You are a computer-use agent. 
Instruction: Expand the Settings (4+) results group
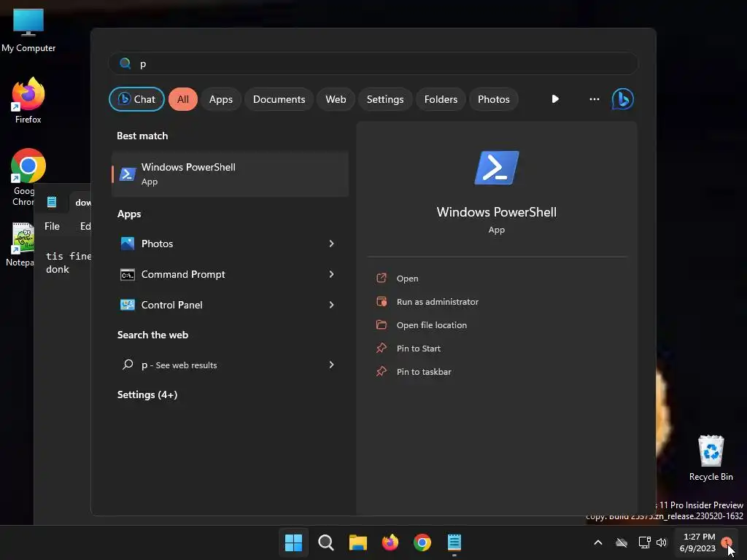147,394
